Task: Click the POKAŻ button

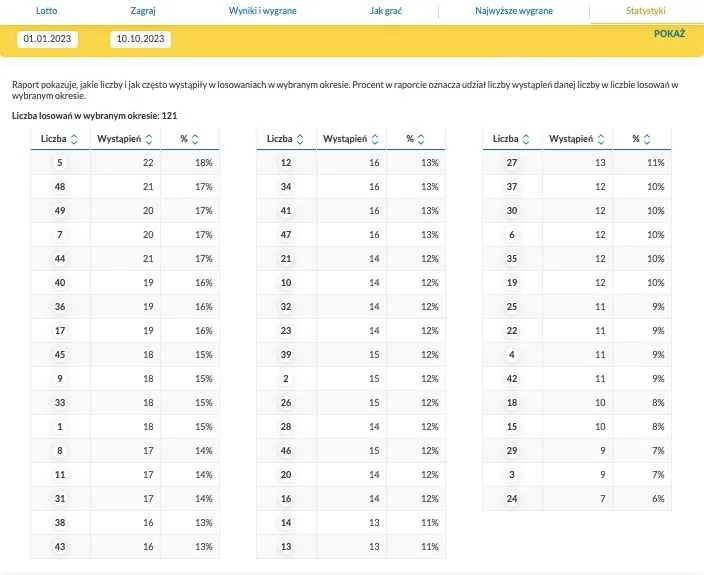Action: point(669,33)
